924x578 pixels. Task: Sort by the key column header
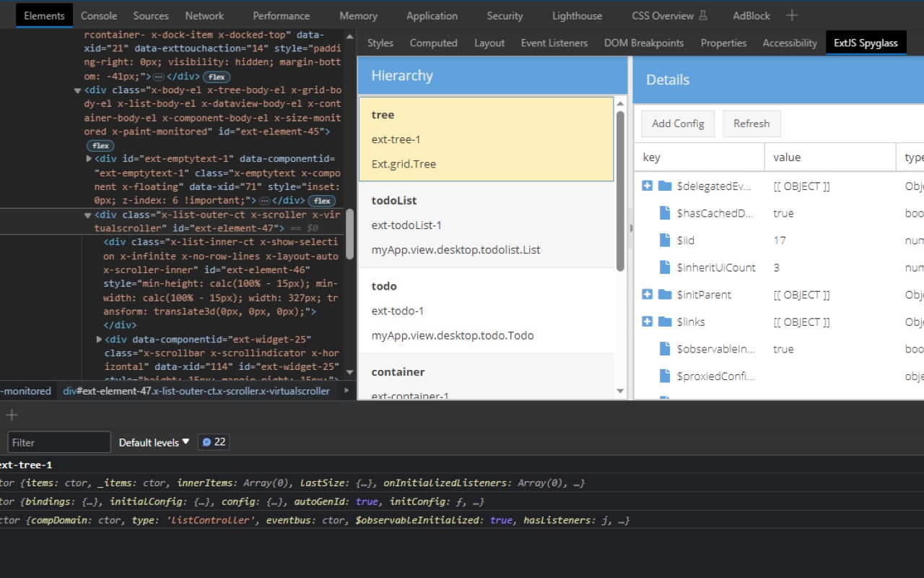[x=699, y=157]
